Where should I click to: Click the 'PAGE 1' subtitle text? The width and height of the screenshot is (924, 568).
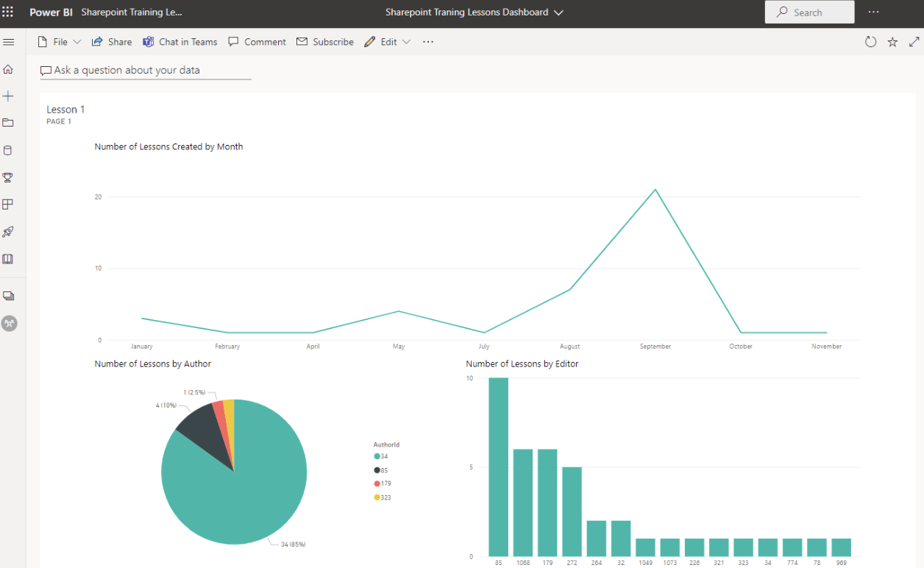point(59,121)
